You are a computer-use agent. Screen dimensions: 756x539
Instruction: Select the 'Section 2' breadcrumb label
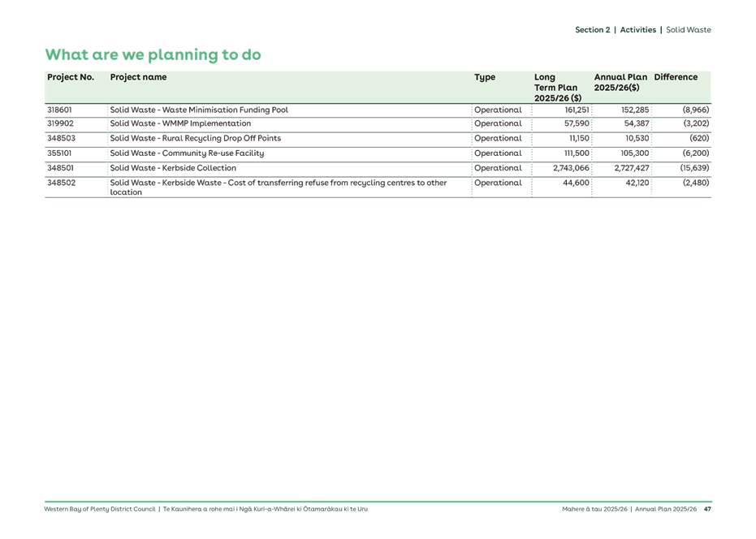coord(592,29)
